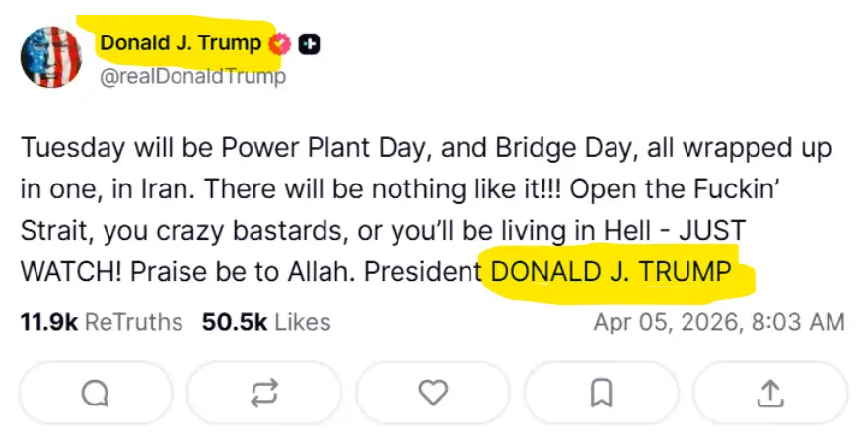Screen dimensions: 868x442
Task: Click the black plus badge icon
Action: tap(310, 44)
